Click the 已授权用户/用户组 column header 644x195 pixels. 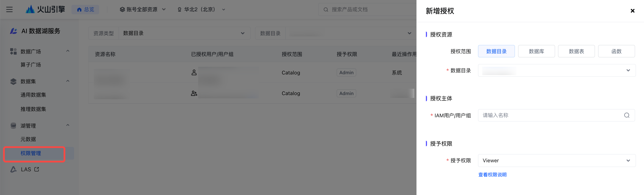pyautogui.click(x=212, y=54)
